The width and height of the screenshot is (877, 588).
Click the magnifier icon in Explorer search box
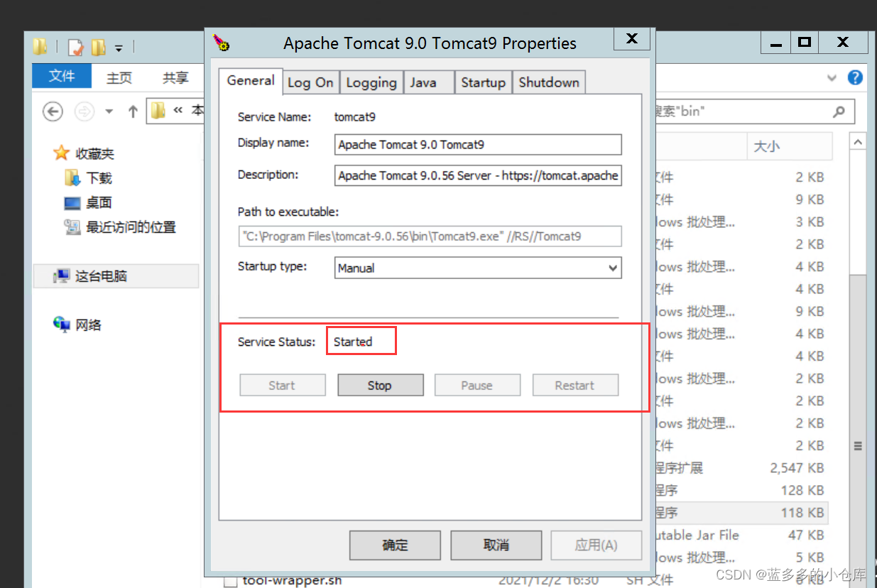tap(839, 111)
